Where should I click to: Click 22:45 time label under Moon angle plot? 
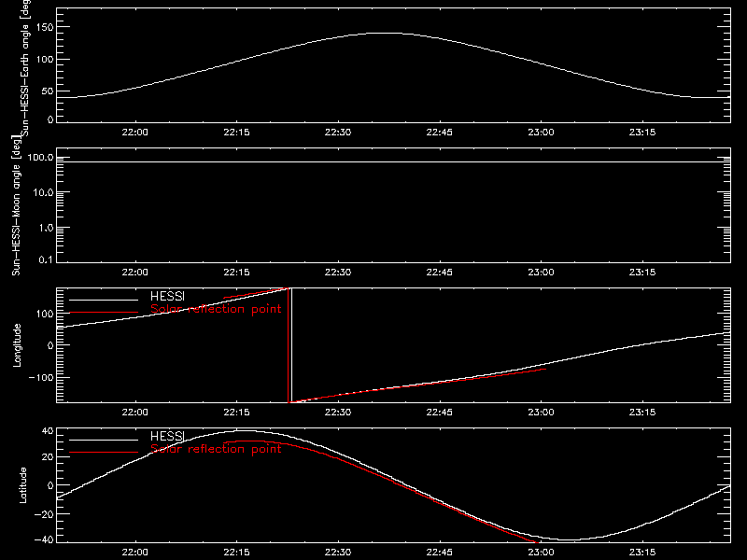coord(439,273)
